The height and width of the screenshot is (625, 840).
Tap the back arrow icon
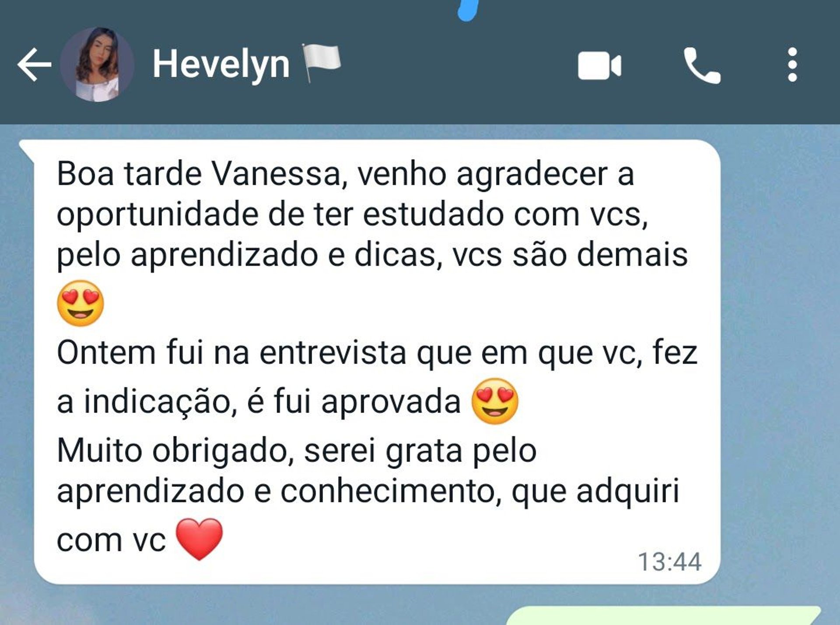pos(34,65)
